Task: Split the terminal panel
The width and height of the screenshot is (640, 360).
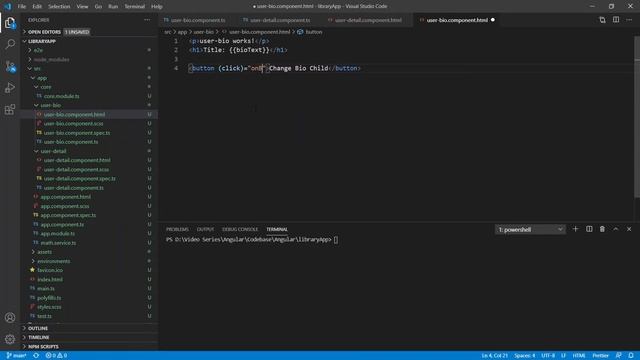Action: [x=589, y=229]
